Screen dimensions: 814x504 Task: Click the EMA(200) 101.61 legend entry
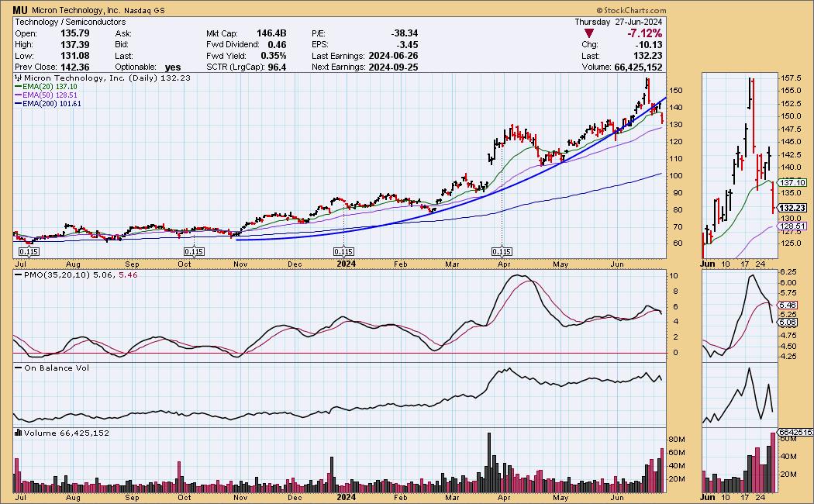(x=48, y=103)
